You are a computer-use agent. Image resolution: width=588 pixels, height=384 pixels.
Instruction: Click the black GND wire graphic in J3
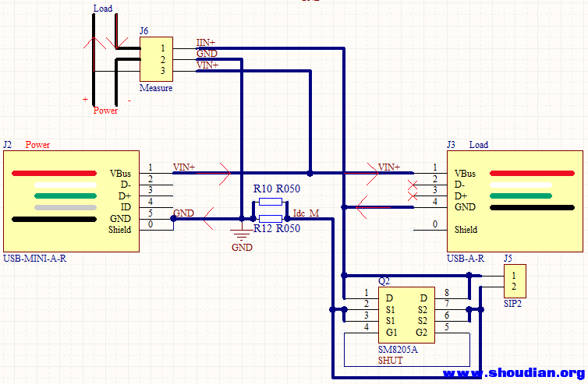coord(532,207)
